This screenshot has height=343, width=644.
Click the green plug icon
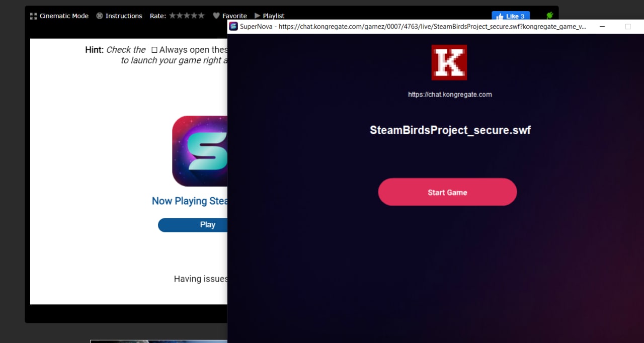(x=549, y=16)
